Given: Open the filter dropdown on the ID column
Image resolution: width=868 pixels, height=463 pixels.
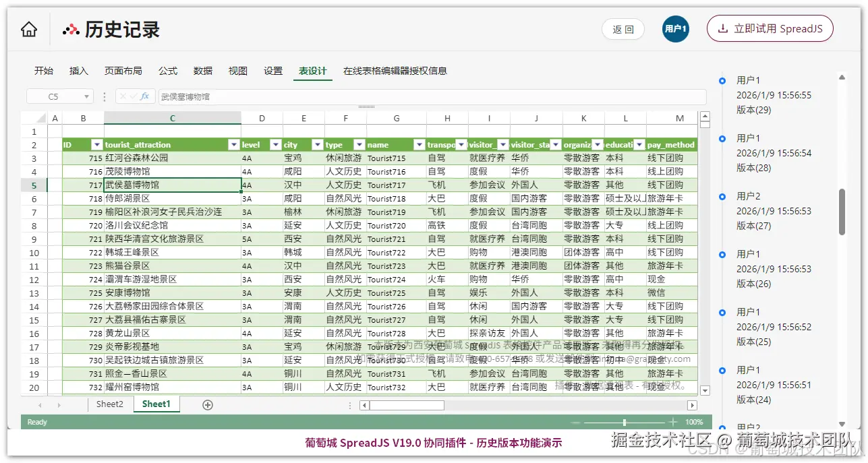Looking at the screenshot, I should pos(98,145).
